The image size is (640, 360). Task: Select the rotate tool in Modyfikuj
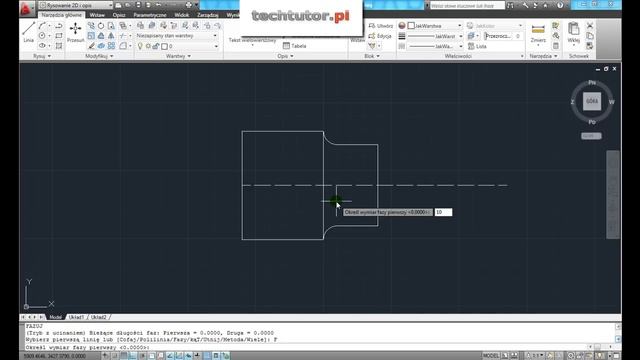point(101,26)
